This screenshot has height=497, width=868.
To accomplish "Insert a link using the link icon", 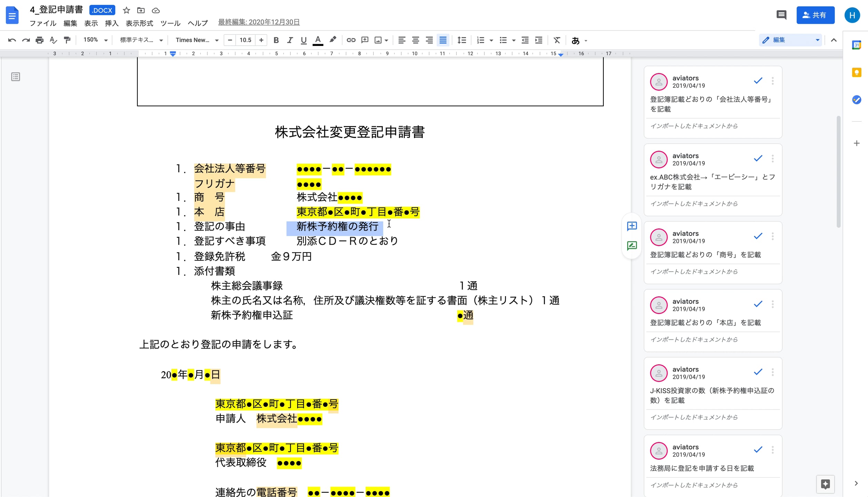I will coord(351,40).
